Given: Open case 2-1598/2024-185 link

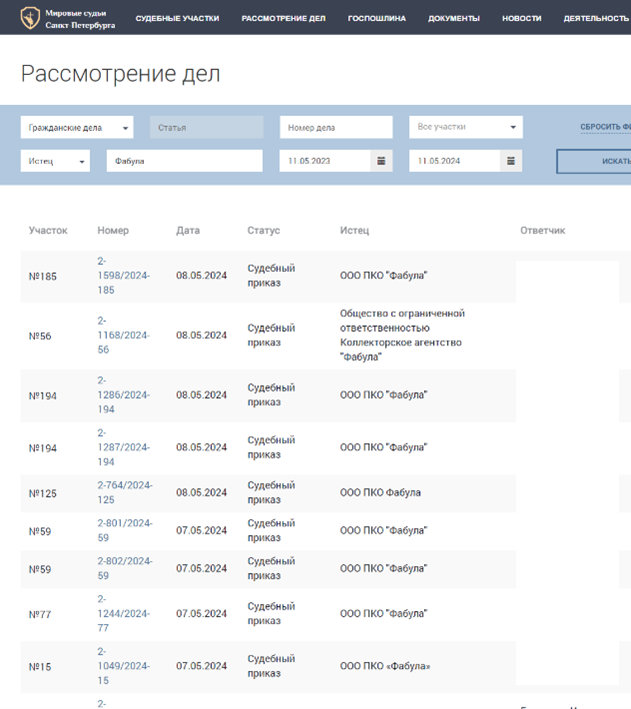Looking at the screenshot, I should click(123, 275).
